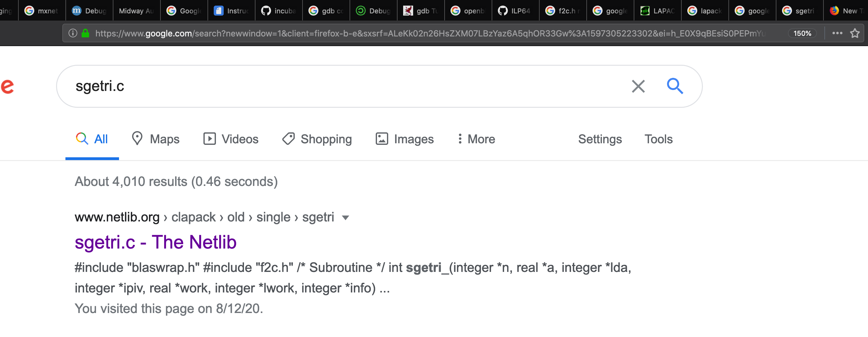Click the 150% zoom level indicator
The width and height of the screenshot is (868, 337).
(802, 33)
